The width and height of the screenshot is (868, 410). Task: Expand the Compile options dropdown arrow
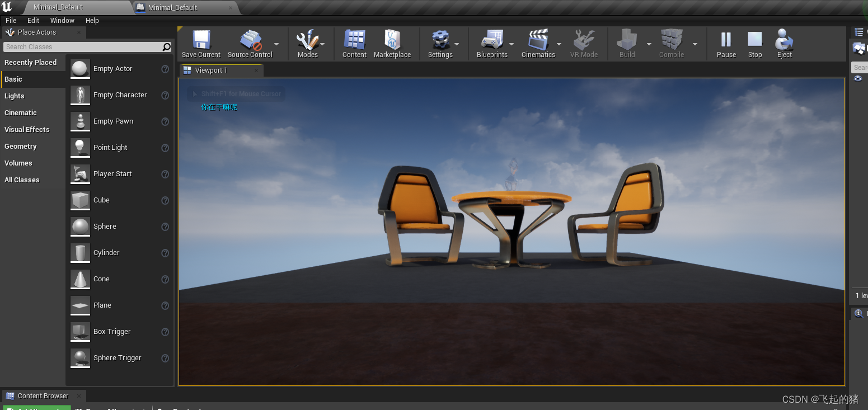(x=695, y=44)
